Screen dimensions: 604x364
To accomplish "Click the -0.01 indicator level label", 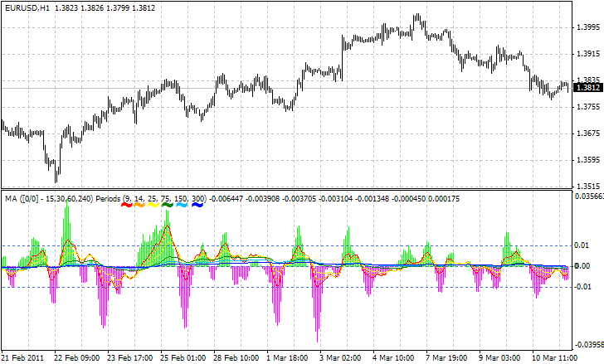I will click(x=583, y=287).
